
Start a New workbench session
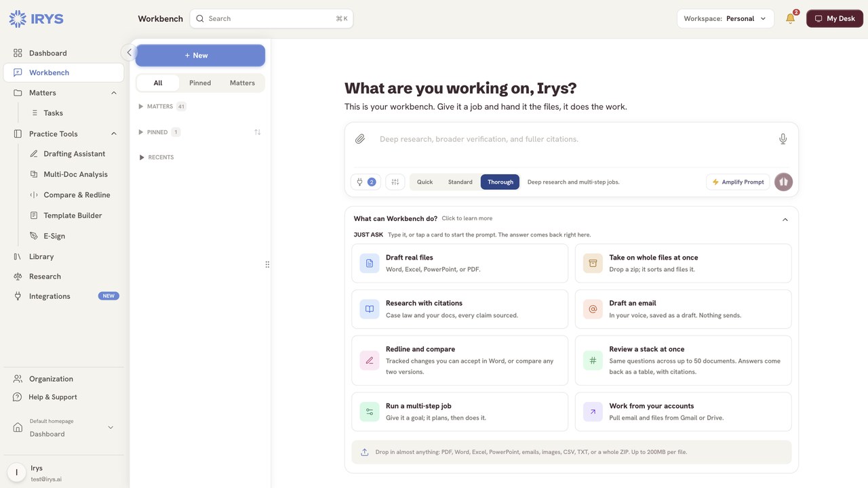point(200,56)
